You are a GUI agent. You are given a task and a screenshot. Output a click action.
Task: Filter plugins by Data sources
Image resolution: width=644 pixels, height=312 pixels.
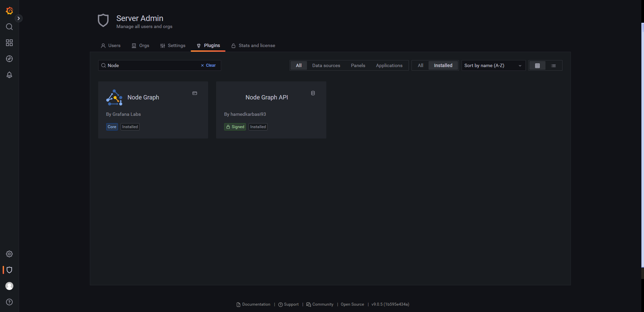coord(326,65)
